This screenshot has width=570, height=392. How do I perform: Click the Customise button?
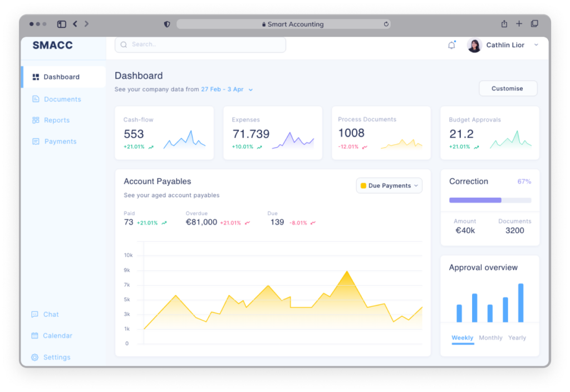point(508,89)
